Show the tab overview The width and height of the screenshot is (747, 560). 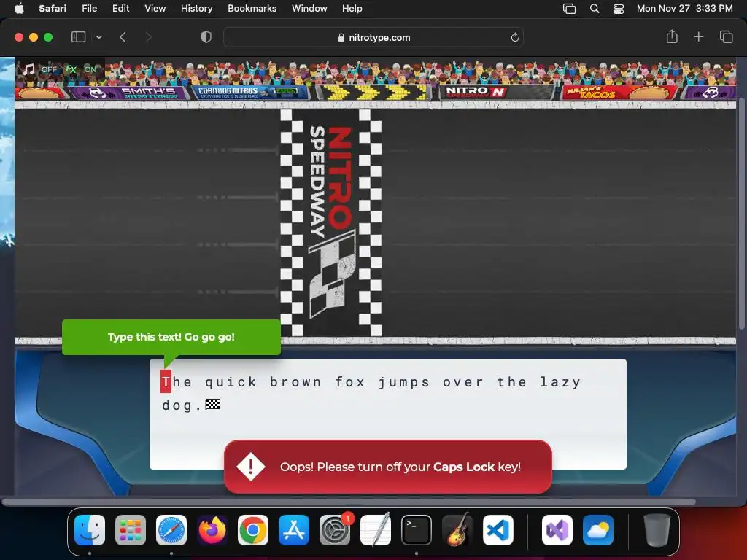tap(726, 36)
